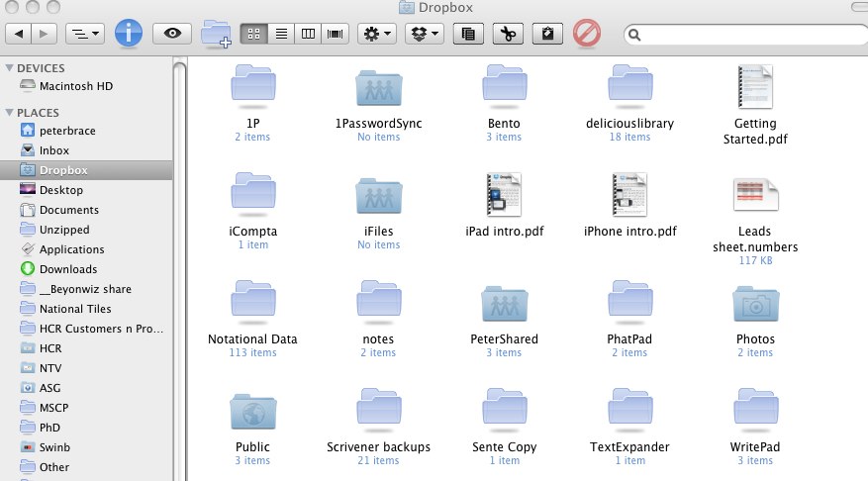868x481 pixels.
Task: Select the Notational Data folder icon
Action: [253, 301]
